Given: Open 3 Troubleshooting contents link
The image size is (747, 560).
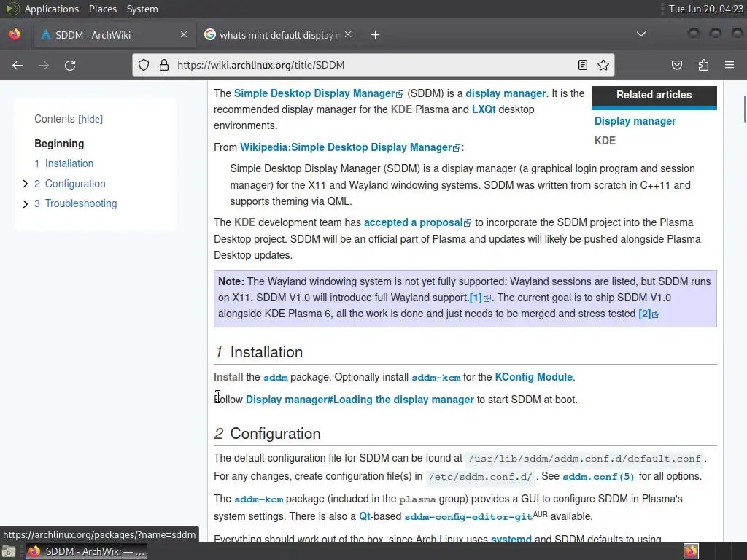Looking at the screenshot, I should click(76, 204).
